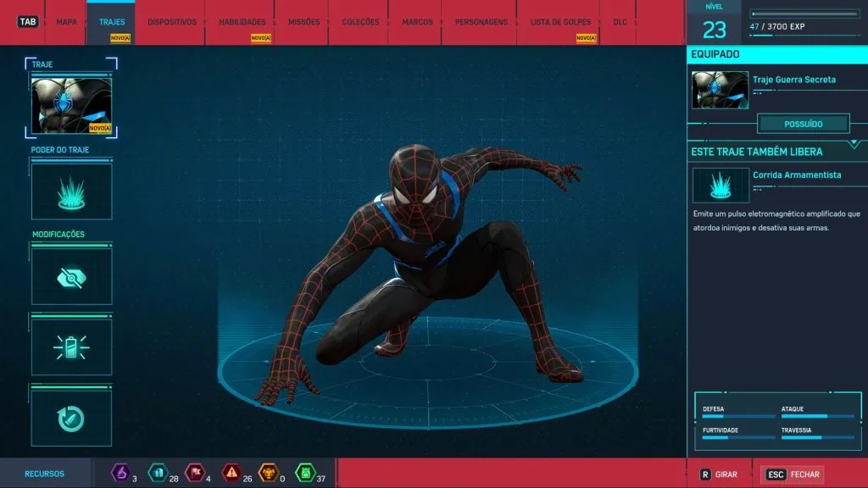Image resolution: width=868 pixels, height=488 pixels.
Task: Select the Traje suit thumbnail slot
Action: pos(71,105)
